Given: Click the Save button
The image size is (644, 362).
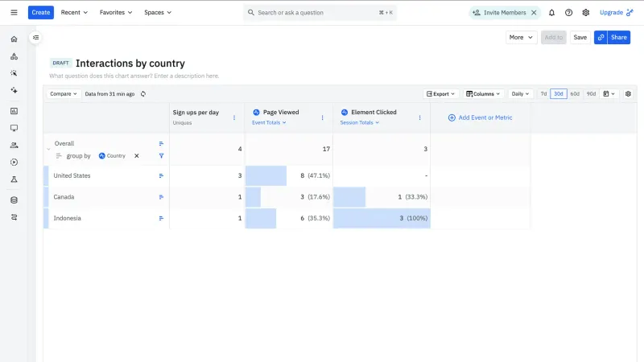Looking at the screenshot, I should coord(580,37).
